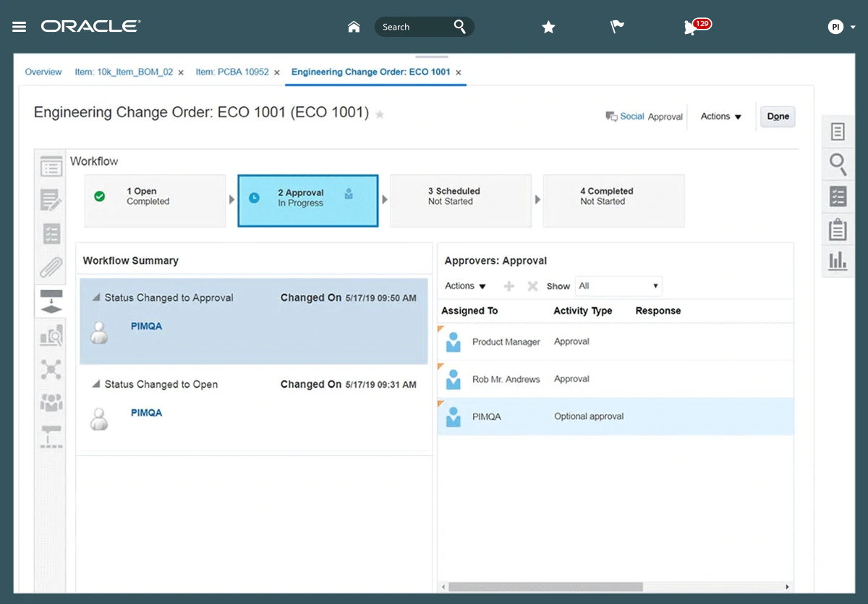This screenshot has width=868, height=604.
Task: Open the Social link
Action: [x=631, y=116]
